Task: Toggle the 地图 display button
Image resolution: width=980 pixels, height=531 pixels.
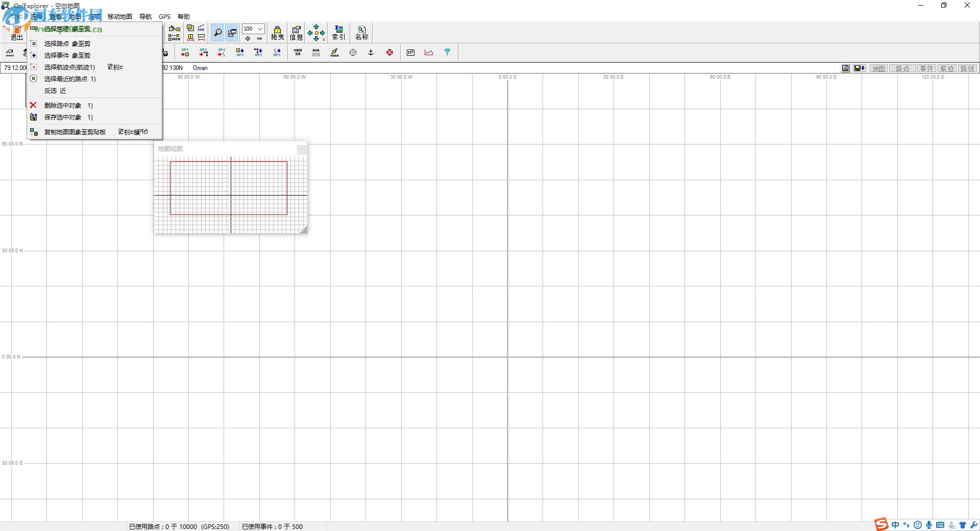Action: coord(878,68)
